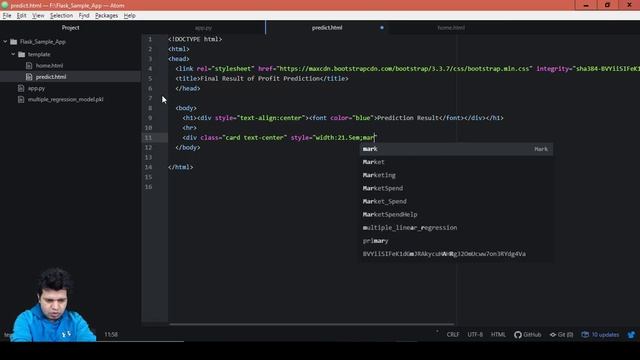Open the Find menu

click(84, 16)
